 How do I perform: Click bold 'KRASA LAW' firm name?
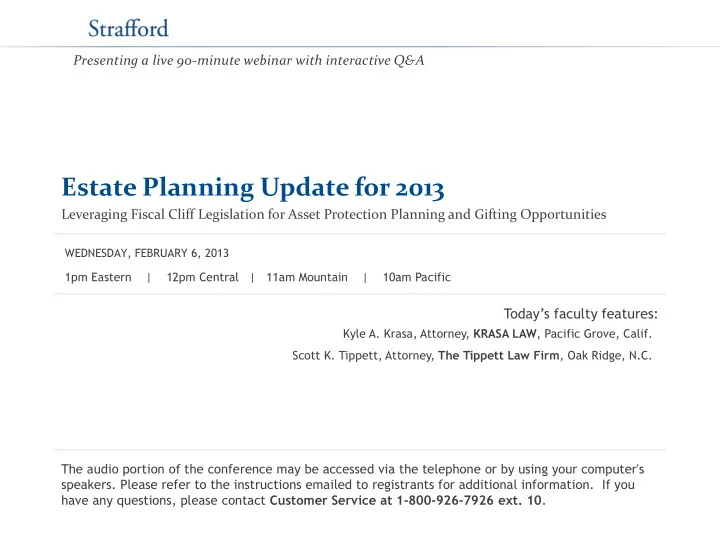pos(505,333)
